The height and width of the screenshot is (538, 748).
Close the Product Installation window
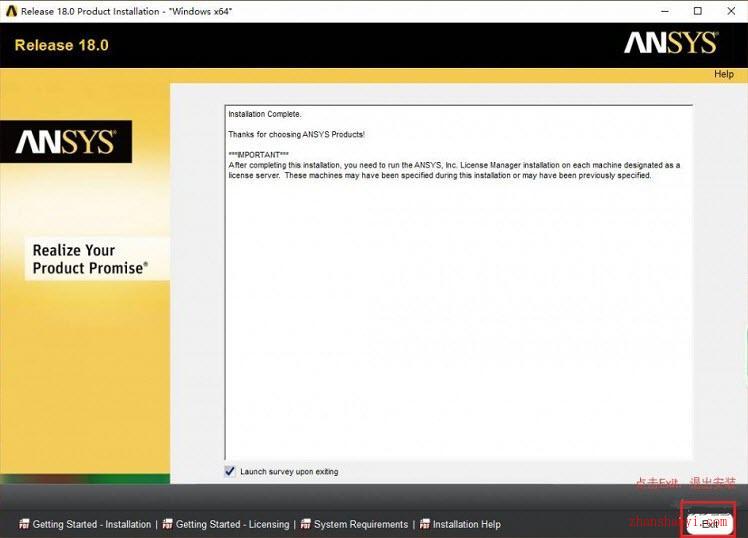(x=731, y=11)
